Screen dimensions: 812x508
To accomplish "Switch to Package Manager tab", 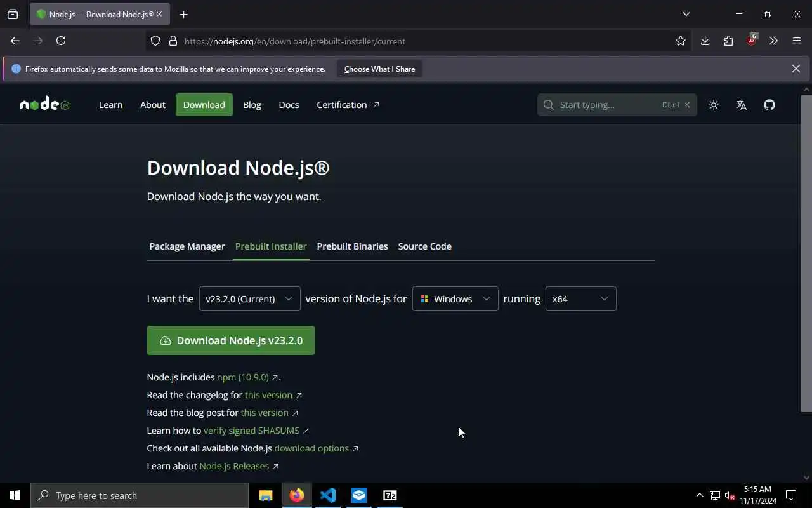I will click(x=187, y=246).
